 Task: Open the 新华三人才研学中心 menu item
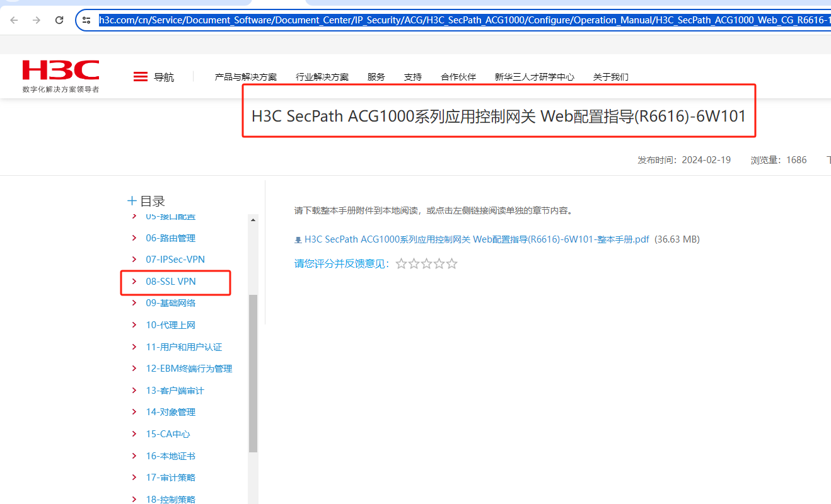[x=535, y=77]
